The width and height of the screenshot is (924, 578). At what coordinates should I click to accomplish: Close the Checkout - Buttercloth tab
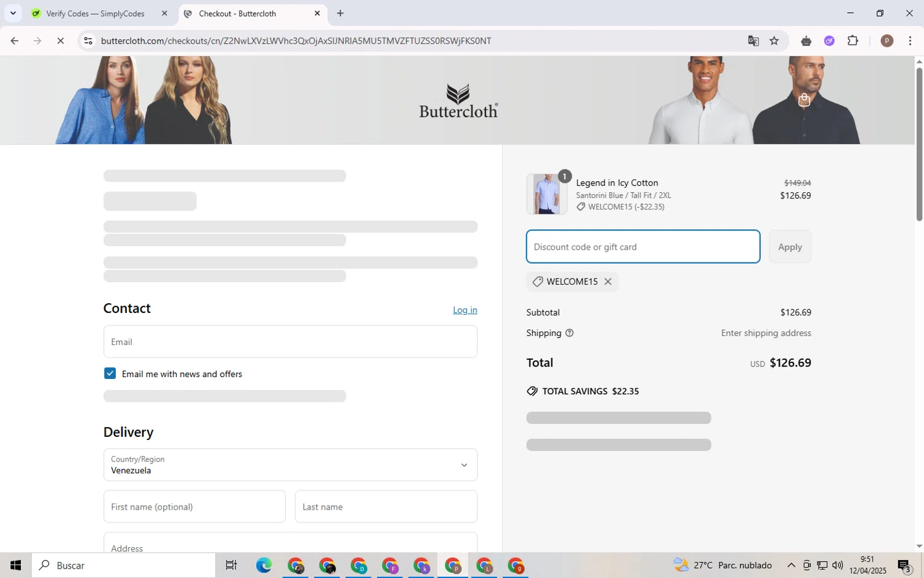tap(317, 13)
